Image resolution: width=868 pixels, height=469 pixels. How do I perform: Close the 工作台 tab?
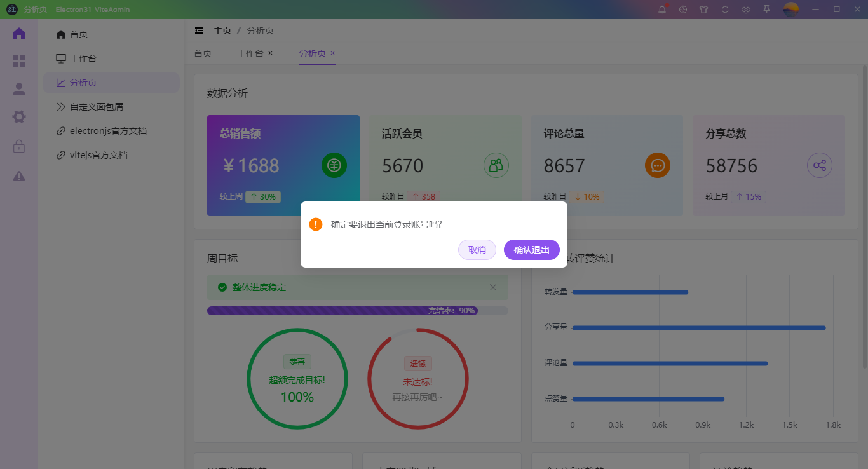click(x=270, y=53)
